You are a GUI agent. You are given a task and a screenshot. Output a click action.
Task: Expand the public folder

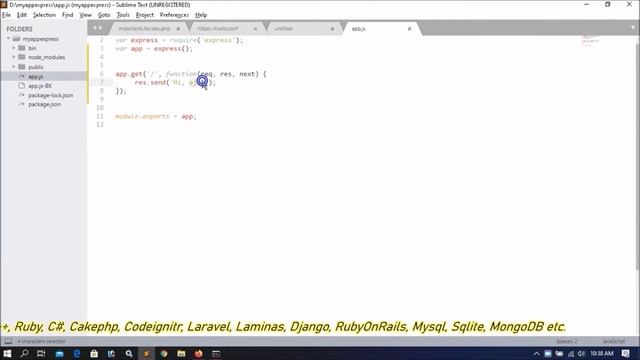(13, 67)
